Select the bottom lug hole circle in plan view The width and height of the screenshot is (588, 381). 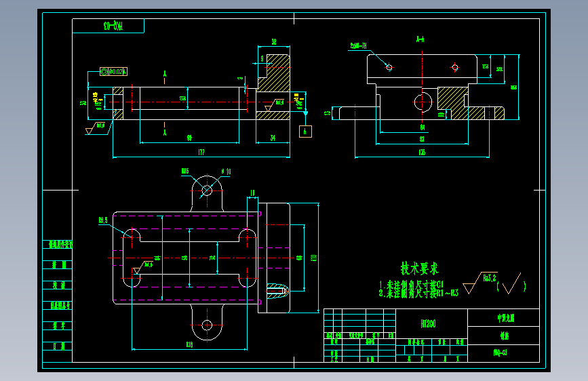tap(207, 325)
